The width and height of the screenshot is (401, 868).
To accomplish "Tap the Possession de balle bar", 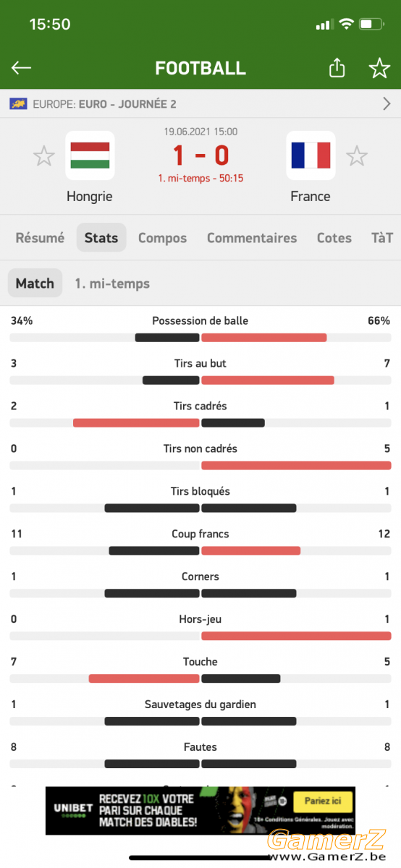I will 200,338.
